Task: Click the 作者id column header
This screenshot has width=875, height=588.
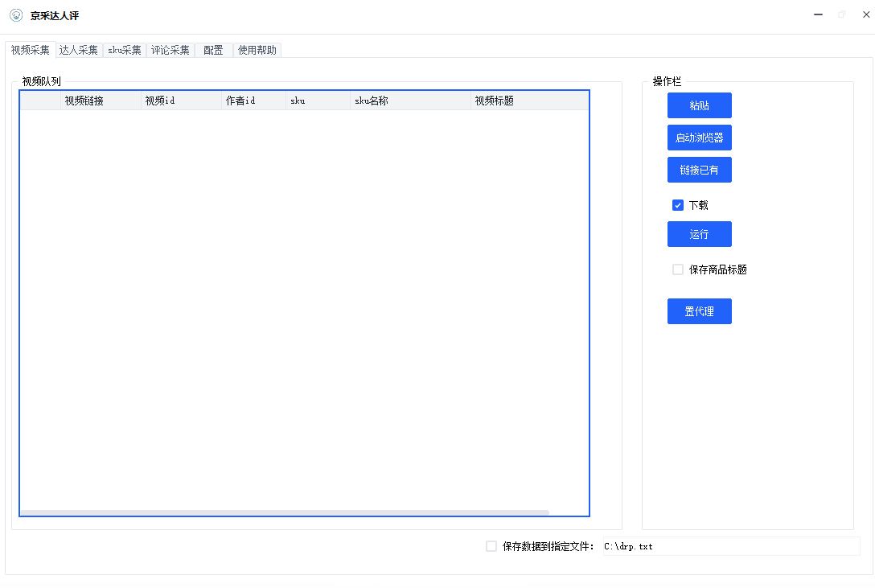Action: pyautogui.click(x=253, y=101)
